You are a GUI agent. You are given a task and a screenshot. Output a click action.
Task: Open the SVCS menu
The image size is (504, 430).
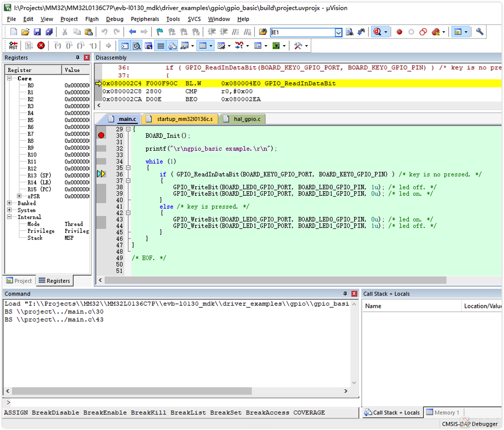point(194,19)
